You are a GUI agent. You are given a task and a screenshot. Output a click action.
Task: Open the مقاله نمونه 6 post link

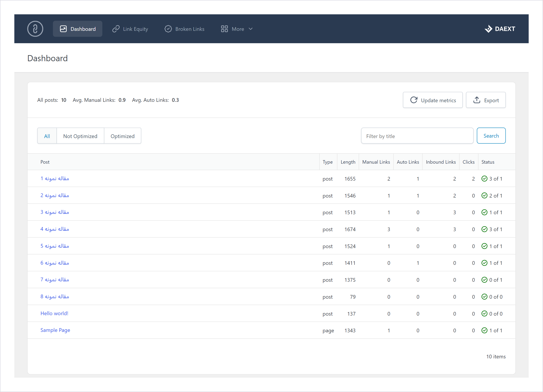55,263
